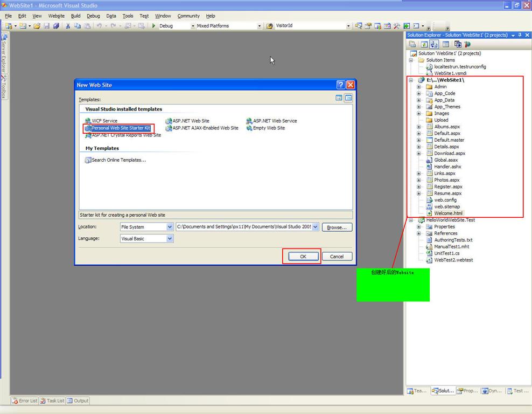Click Copy Web Site icon in Solution Explorer
This screenshot has width=532, height=414.
click(x=458, y=44)
